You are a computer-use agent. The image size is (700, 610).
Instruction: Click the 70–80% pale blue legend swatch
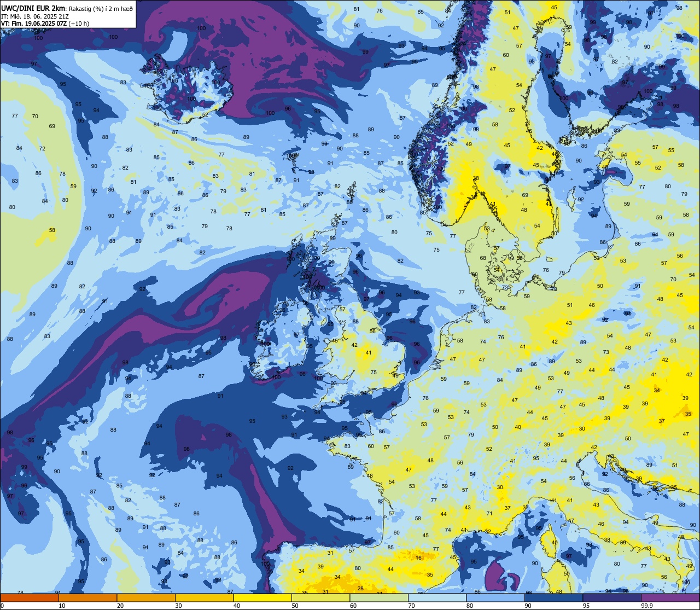click(437, 597)
